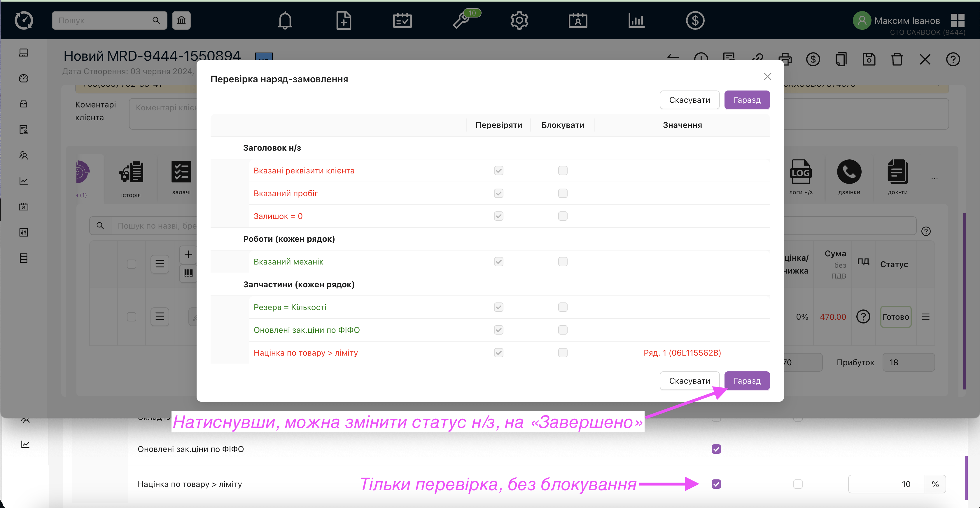Expand the row hamburger menu next to Готово
The height and width of the screenshot is (508, 980).
coord(925,317)
